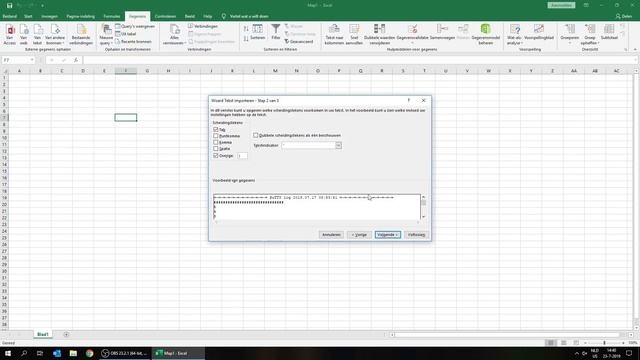Screen dimensions: 640x360
Task: Click the Filter funnel icon
Action: (x=276, y=29)
